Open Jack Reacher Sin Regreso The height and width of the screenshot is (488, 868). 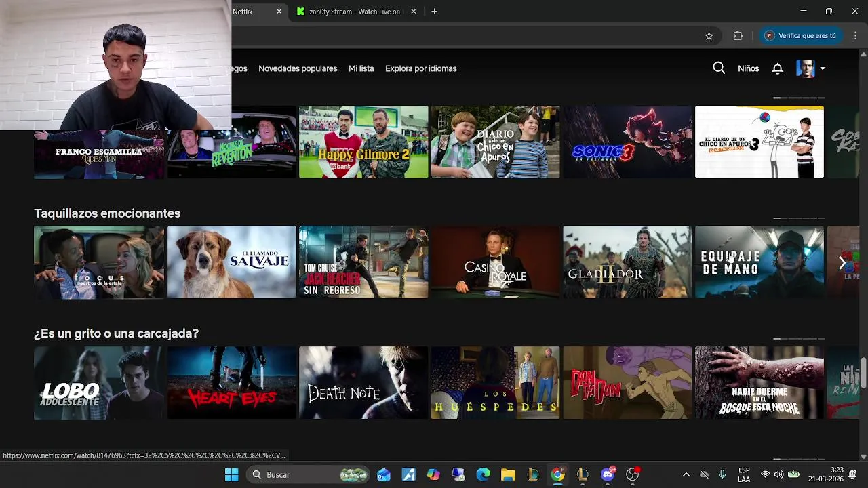[363, 262]
